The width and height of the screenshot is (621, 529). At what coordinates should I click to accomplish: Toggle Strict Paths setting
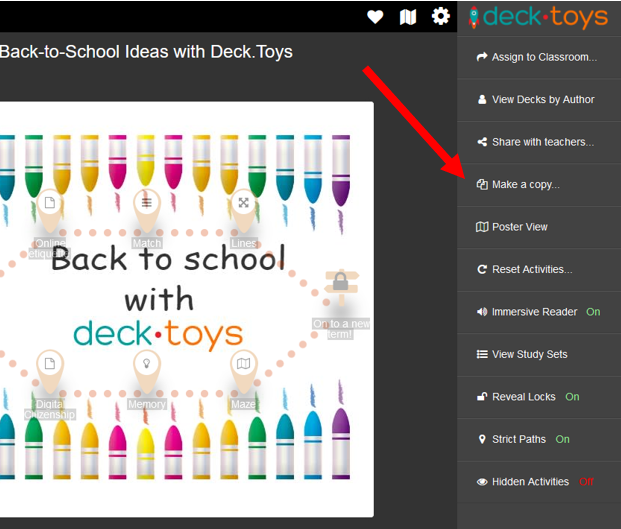click(x=539, y=440)
